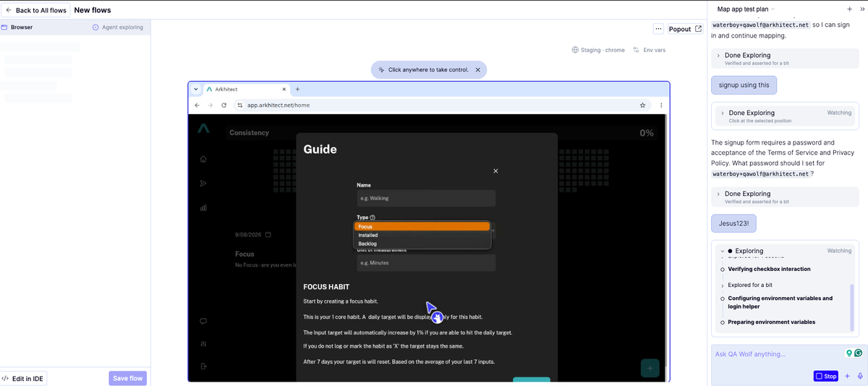Collapse the active Exploring section
The width and height of the screenshot is (868, 386).
coord(722,251)
